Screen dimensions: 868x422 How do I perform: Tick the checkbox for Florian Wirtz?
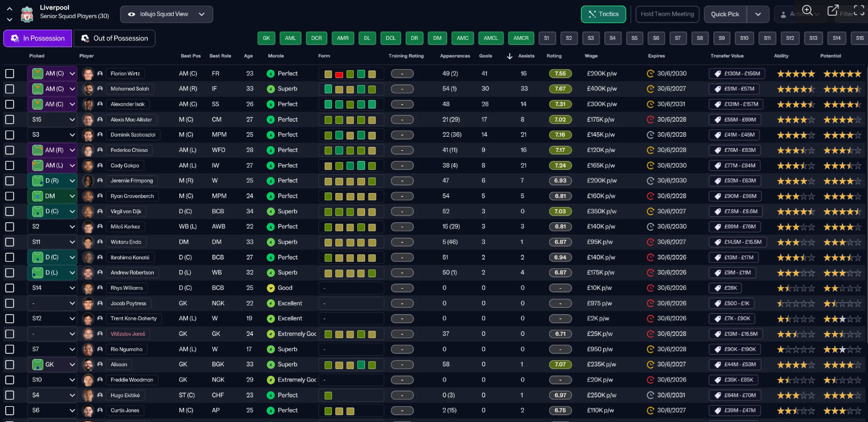pos(10,74)
